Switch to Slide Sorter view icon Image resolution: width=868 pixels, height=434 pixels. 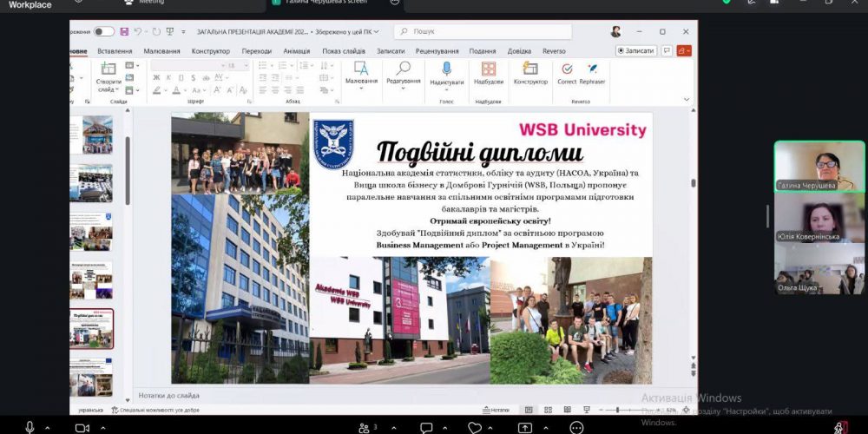tap(548, 411)
